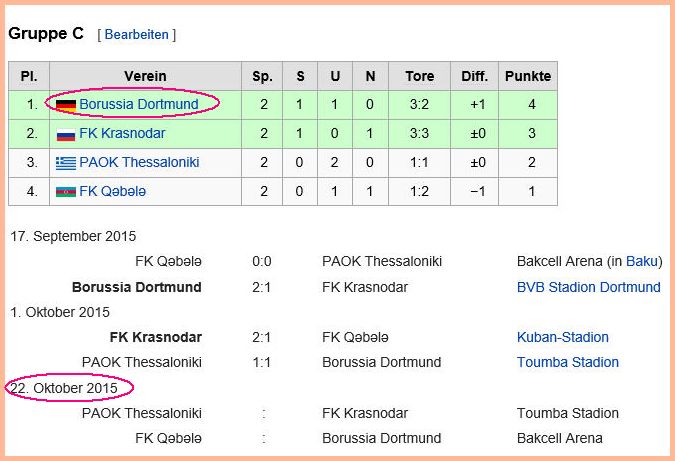
Task: Open the Bearbeiten edit link
Action: [136, 34]
